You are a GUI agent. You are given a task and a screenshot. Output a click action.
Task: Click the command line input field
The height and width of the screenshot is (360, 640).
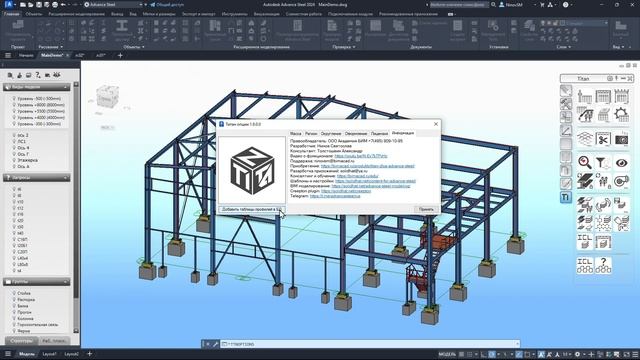pyautogui.click(x=369, y=344)
